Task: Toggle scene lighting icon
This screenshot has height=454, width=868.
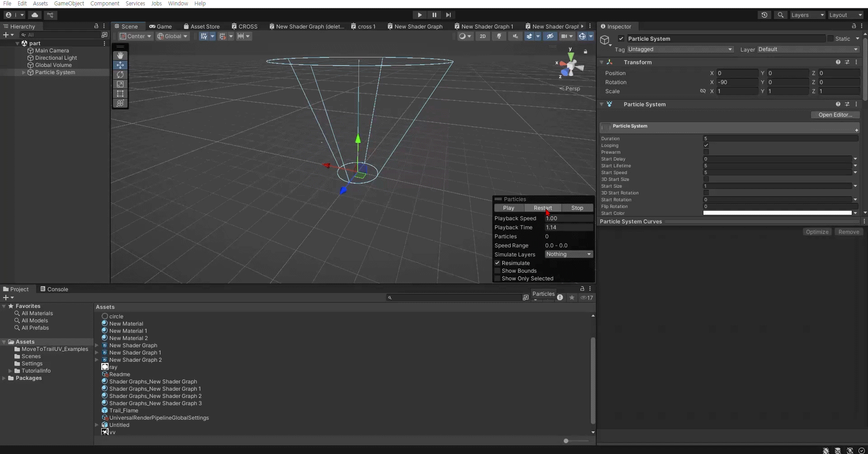Action: [499, 36]
